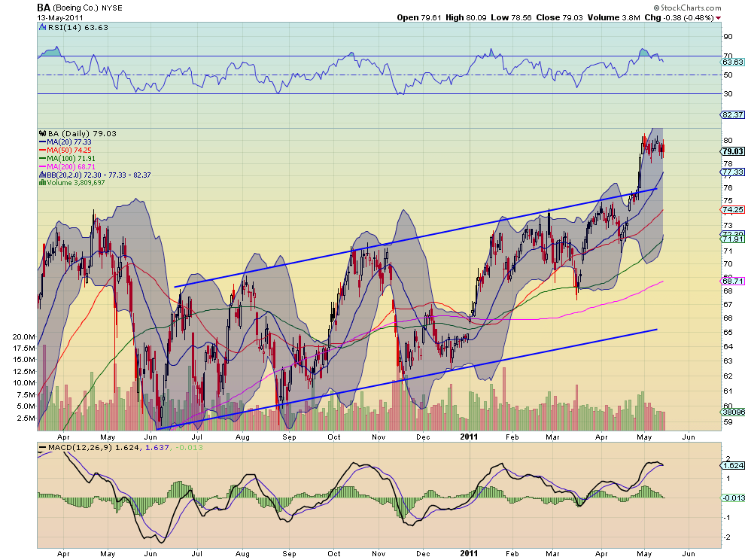Click the "12.5M" volume axis label
The height and width of the screenshot is (560, 745).
pyautogui.click(x=24, y=371)
